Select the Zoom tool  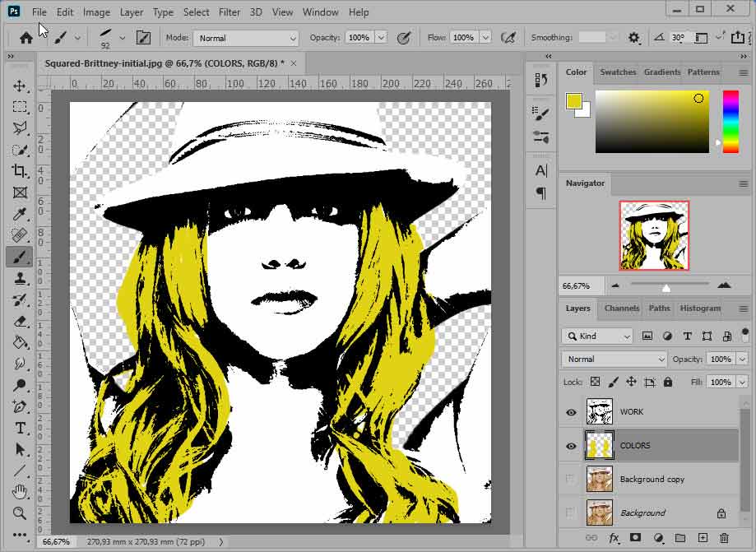19,513
